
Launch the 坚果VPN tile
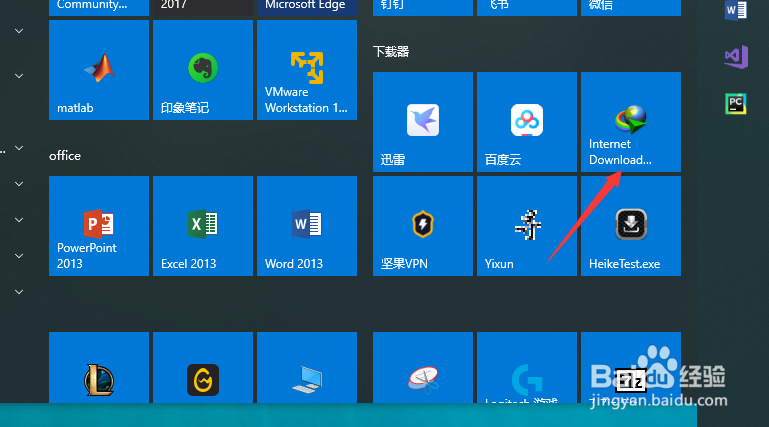coord(423,226)
